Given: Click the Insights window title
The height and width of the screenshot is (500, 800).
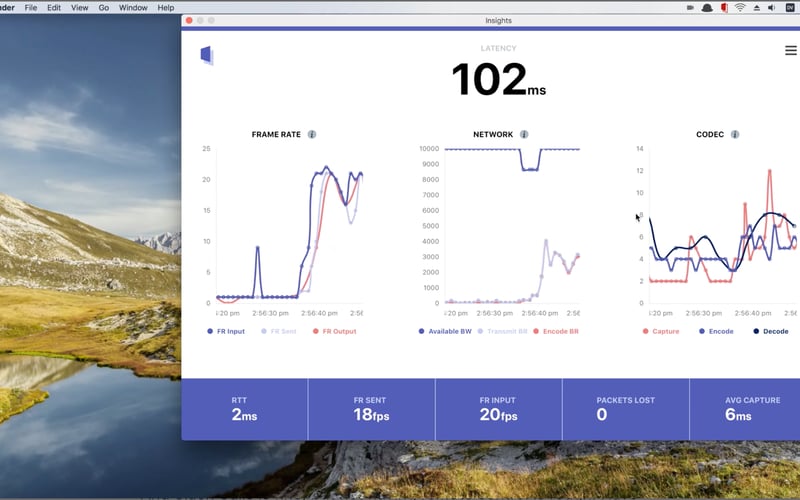Looking at the screenshot, I should click(x=498, y=20).
